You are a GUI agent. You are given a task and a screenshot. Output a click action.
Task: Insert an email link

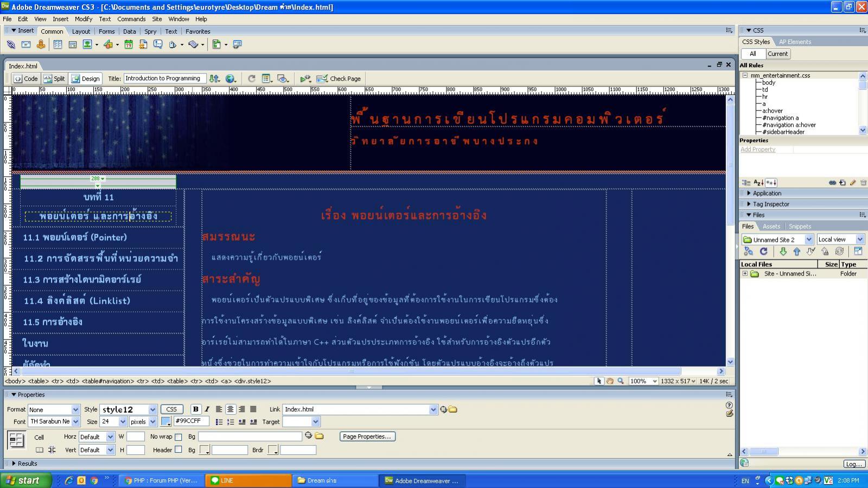pos(25,44)
